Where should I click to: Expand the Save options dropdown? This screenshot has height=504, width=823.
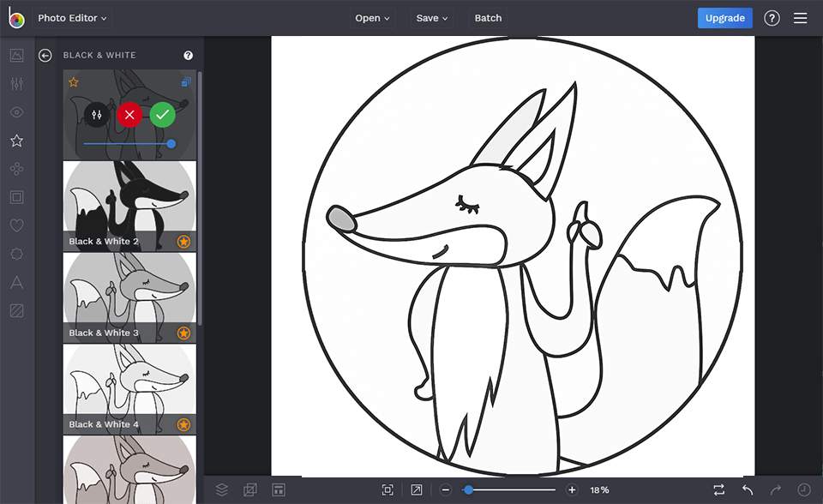[x=431, y=17]
